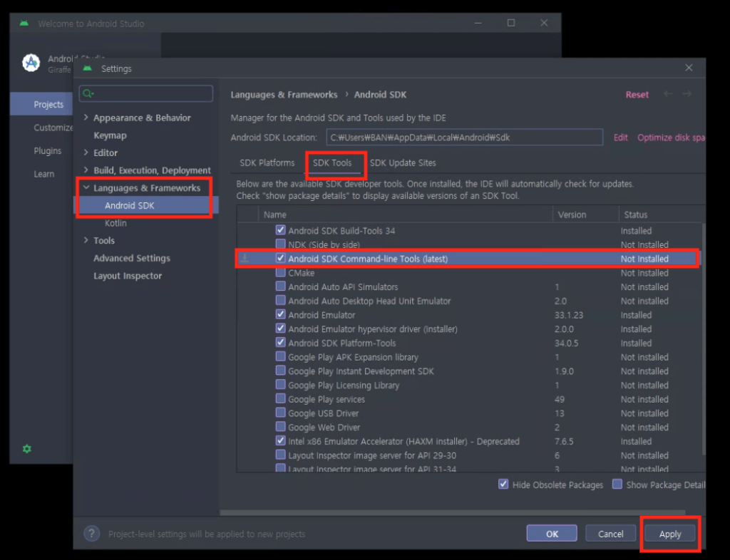Screen dimensions: 730x560
Task: Maximize the Welcome to Android Studio window
Action: pyautogui.click(x=510, y=23)
